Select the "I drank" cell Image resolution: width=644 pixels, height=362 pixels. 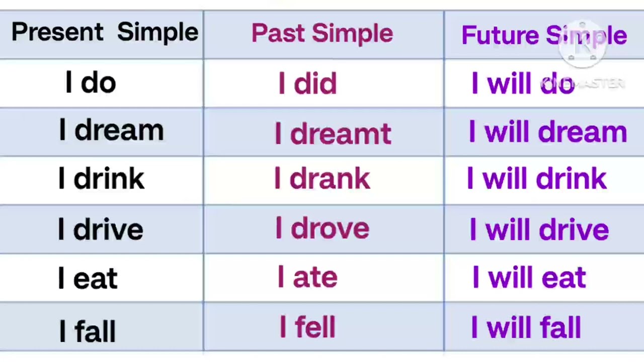coord(322,179)
